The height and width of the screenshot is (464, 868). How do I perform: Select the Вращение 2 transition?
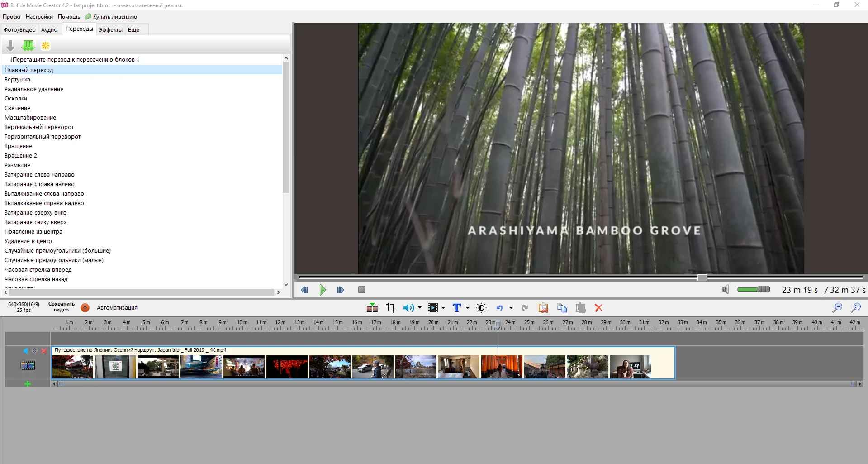(x=142, y=155)
